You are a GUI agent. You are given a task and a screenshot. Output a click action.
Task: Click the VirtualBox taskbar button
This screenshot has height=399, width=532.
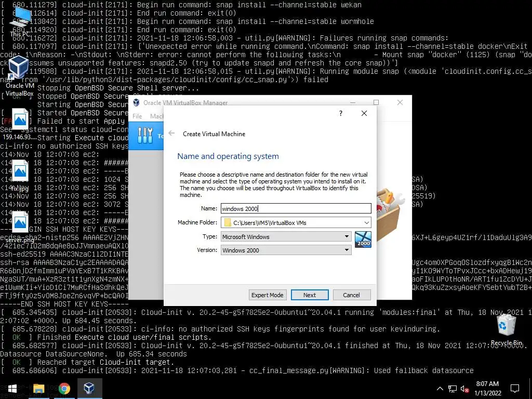pyautogui.click(x=89, y=389)
